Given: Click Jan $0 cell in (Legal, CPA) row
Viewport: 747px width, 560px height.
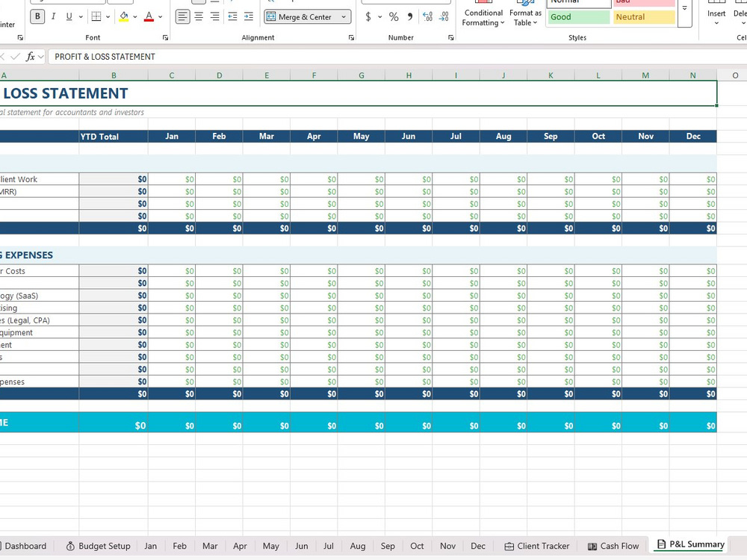Looking at the screenshot, I should [172, 320].
